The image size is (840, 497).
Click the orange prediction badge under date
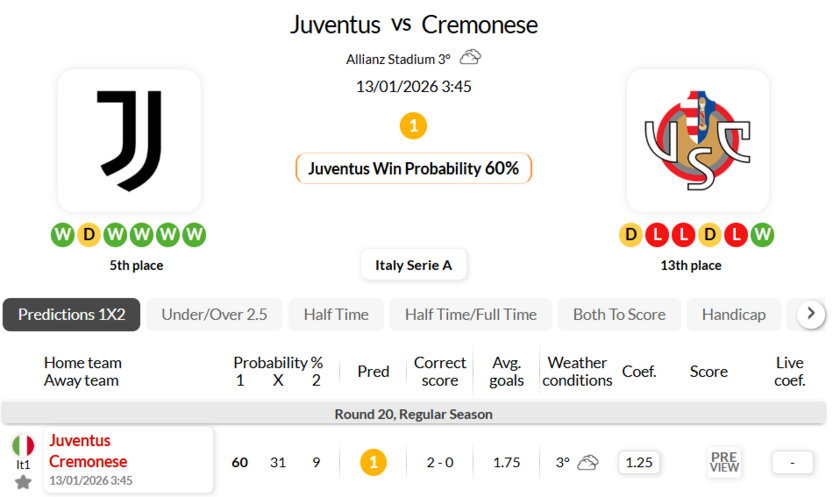[413, 126]
